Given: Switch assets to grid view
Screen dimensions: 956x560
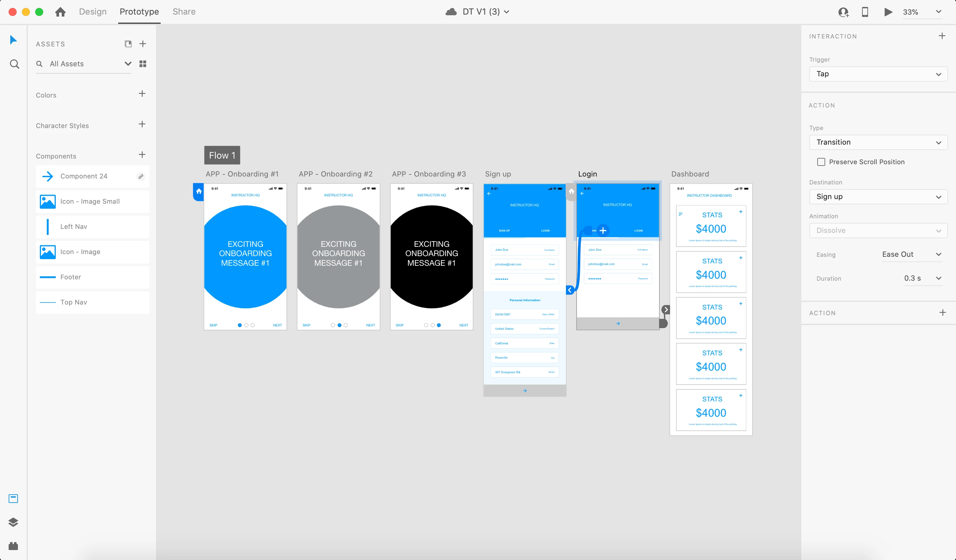Looking at the screenshot, I should 143,64.
